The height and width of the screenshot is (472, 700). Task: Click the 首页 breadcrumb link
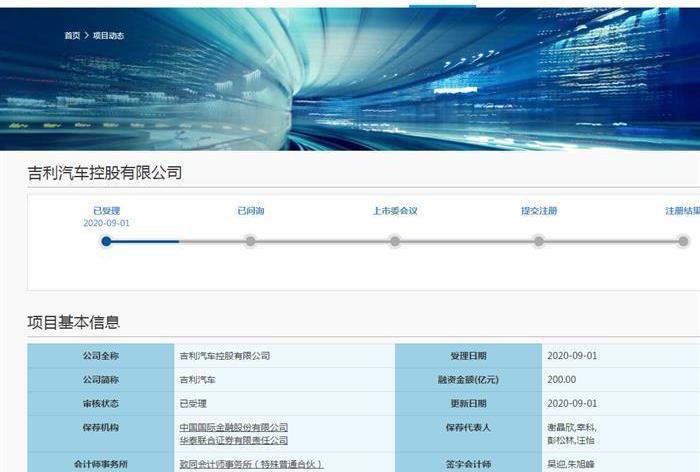72,36
